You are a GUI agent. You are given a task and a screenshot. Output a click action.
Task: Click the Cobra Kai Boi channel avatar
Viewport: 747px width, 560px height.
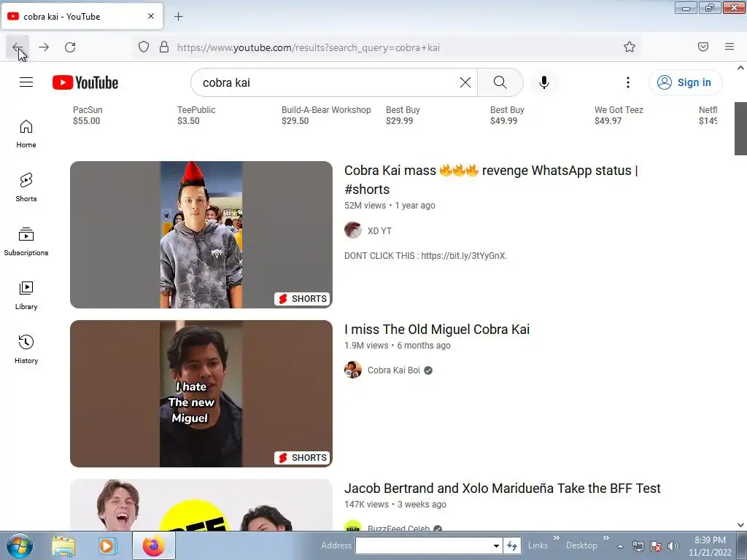[x=353, y=370]
